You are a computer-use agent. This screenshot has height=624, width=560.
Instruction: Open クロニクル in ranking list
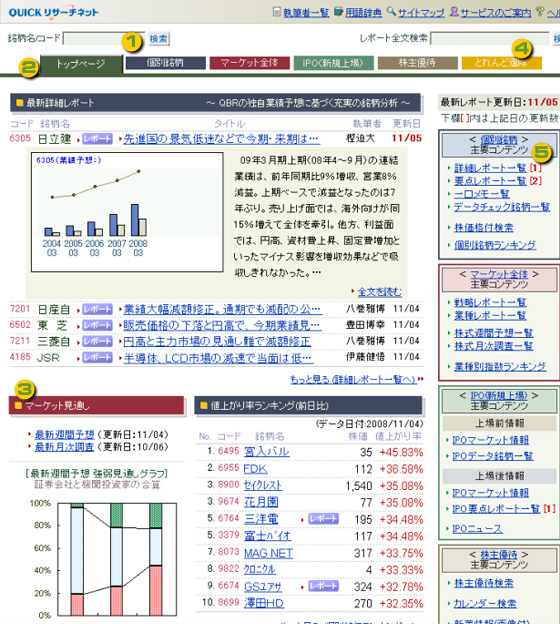click(x=260, y=569)
